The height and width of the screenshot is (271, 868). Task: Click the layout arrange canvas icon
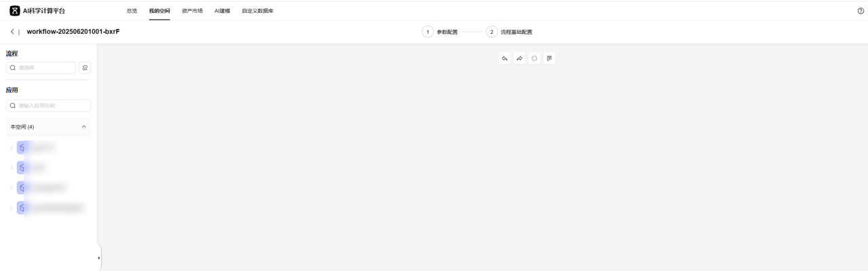pos(549,58)
